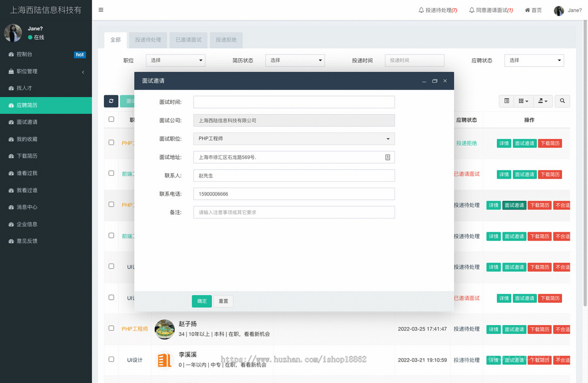Click the table view icon on toolbar
Image resolution: width=588 pixels, height=383 pixels.
tap(506, 101)
